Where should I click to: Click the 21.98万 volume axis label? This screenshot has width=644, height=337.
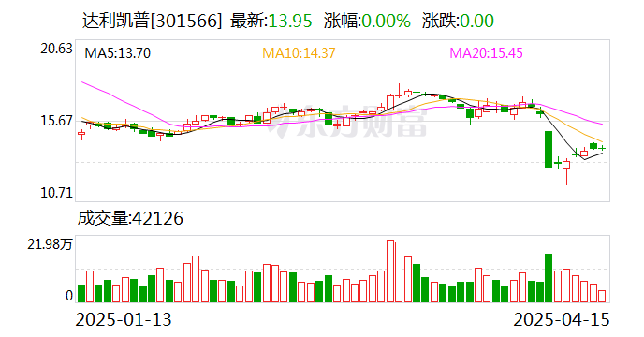tap(50, 244)
